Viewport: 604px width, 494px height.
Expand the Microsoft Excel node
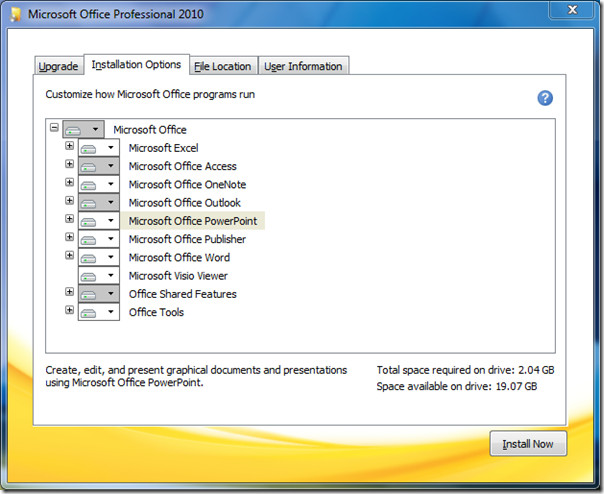[x=69, y=146]
